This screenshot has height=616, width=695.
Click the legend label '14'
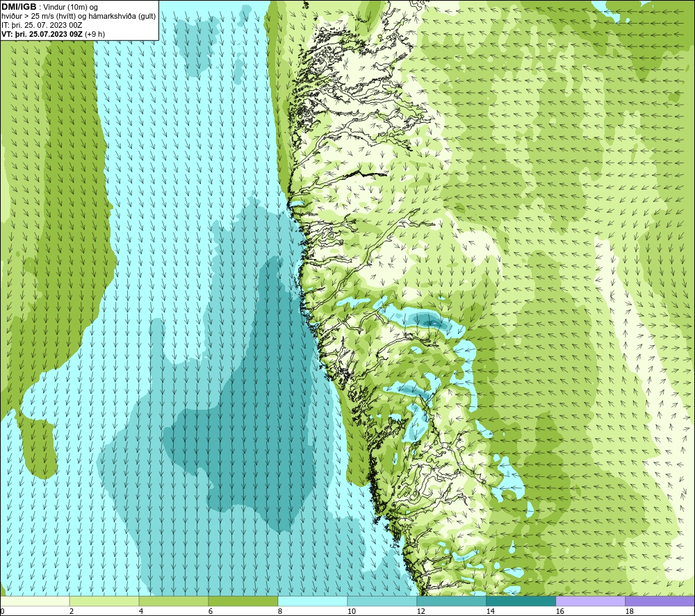click(x=490, y=611)
